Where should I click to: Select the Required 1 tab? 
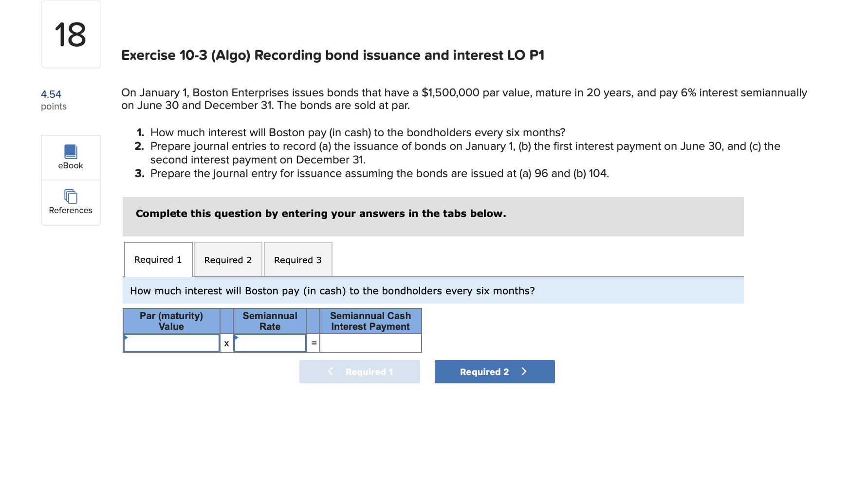tap(158, 259)
